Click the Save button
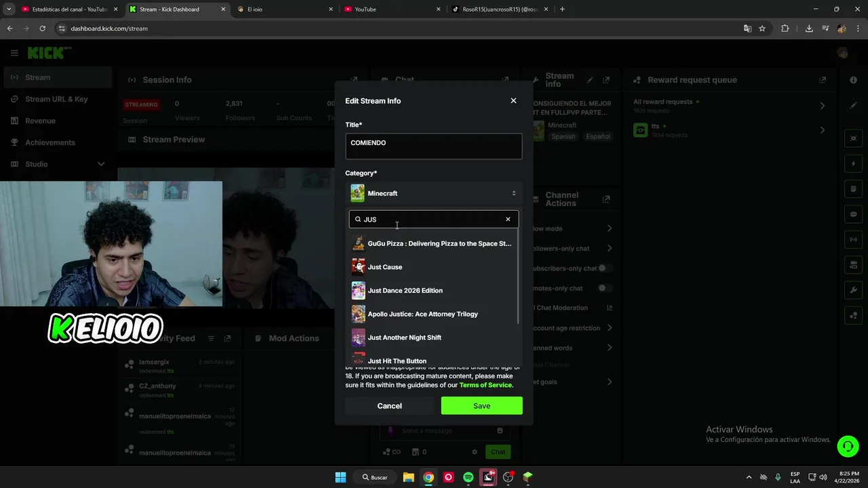868x488 pixels. tap(481, 405)
